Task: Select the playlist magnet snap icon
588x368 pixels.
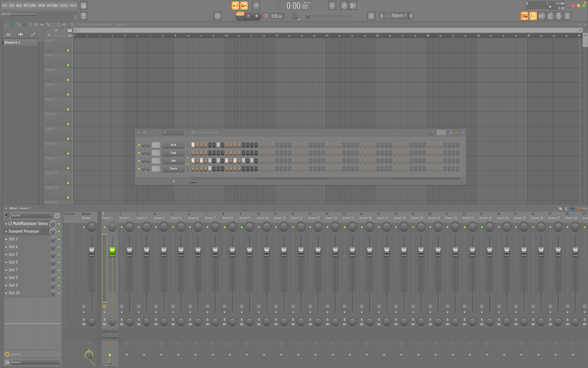Action: pyautogui.click(x=11, y=25)
